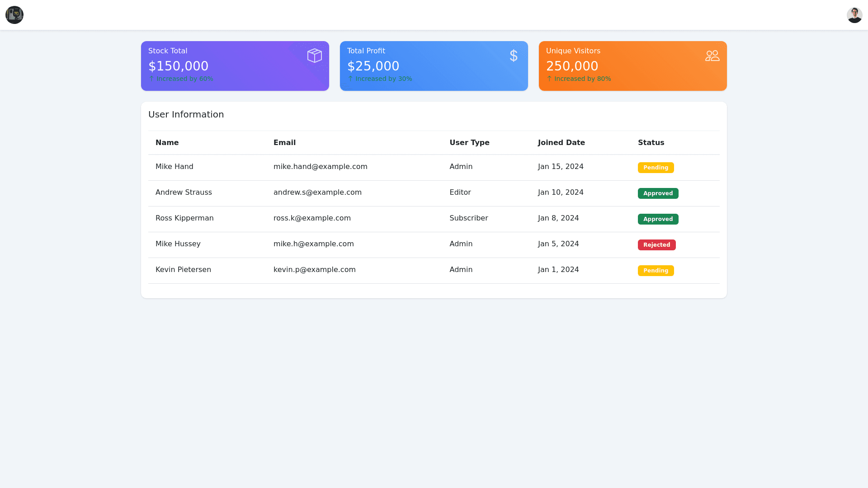Click the mike.hand@example.com email
The width and height of the screenshot is (868, 488).
tap(320, 167)
